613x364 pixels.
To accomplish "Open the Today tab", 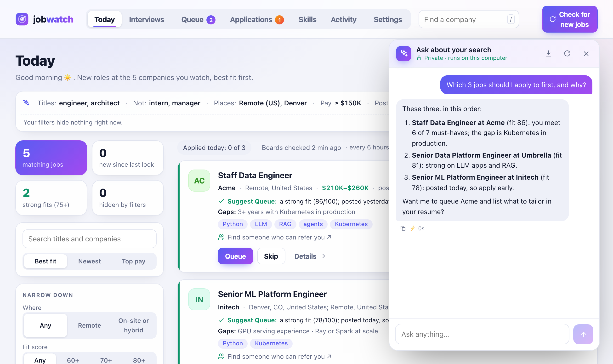I will (104, 19).
